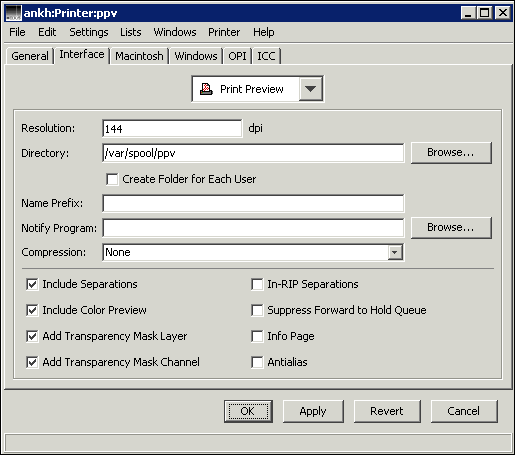Click Browse next to Directory field

[x=451, y=153]
